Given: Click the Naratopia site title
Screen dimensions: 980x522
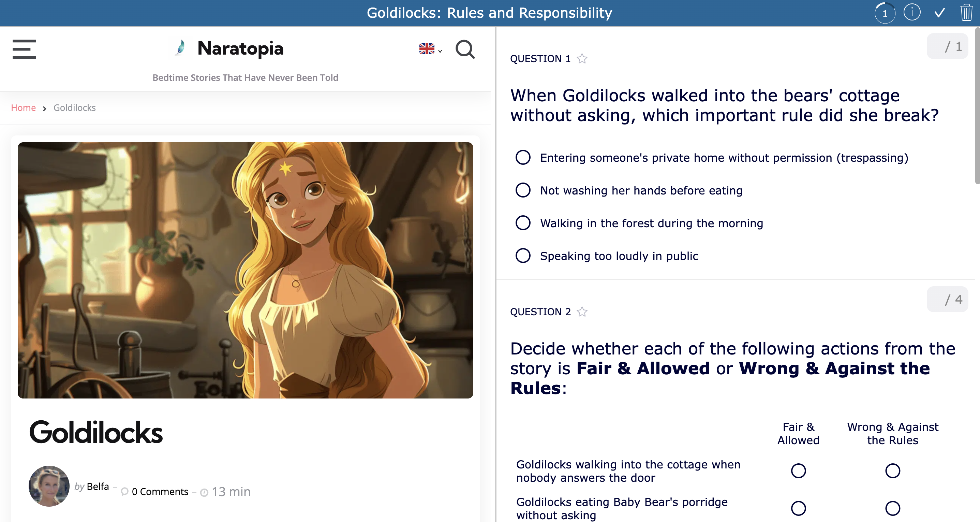Looking at the screenshot, I should 240,49.
